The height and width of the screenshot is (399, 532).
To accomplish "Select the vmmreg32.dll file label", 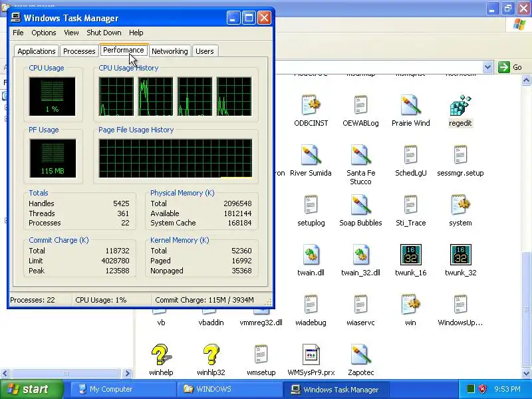I will pyautogui.click(x=261, y=323).
